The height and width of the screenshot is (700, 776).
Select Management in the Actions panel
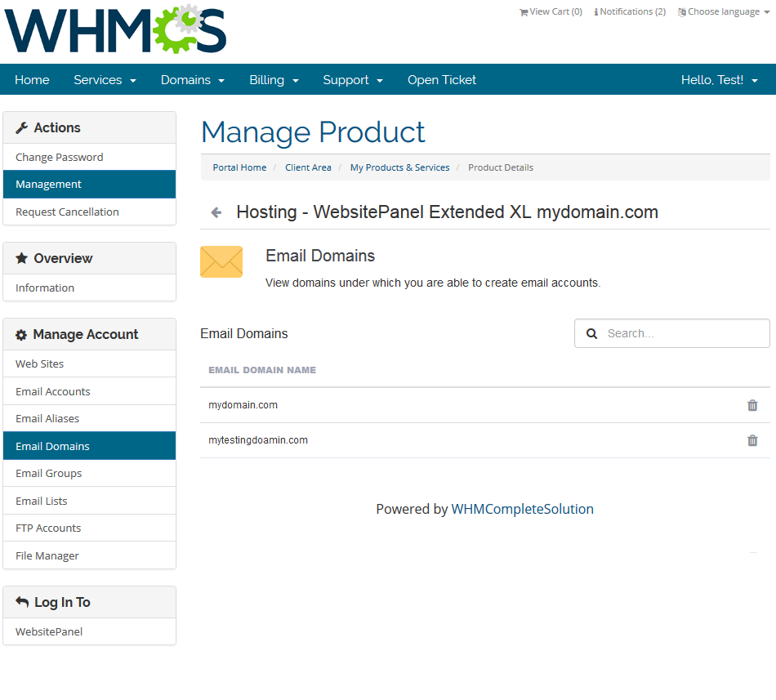[x=89, y=185]
